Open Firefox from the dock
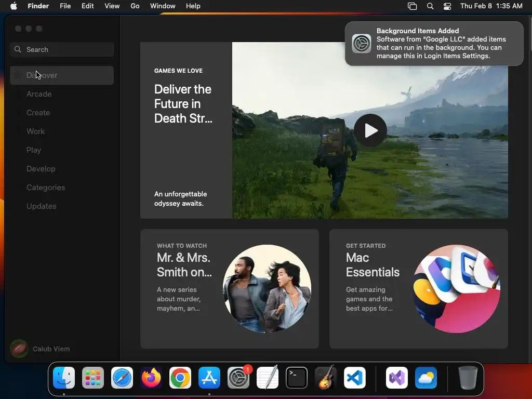 (x=151, y=378)
